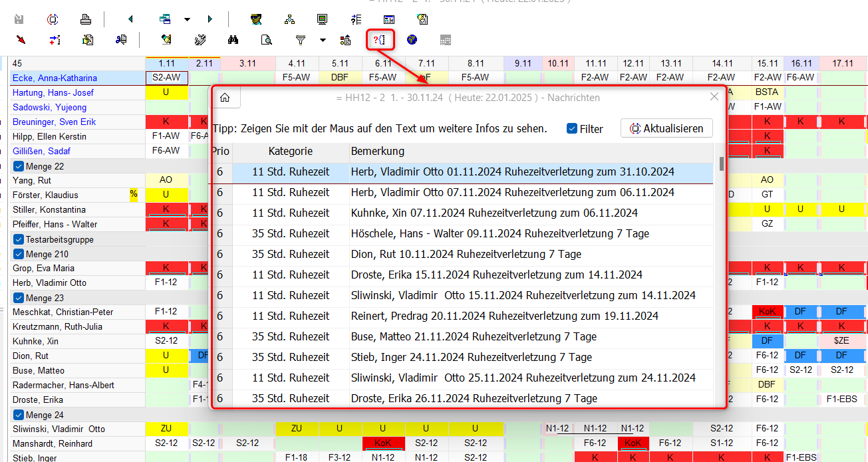Click the filter funnel icon
The height and width of the screenshot is (462, 868).
(x=301, y=40)
